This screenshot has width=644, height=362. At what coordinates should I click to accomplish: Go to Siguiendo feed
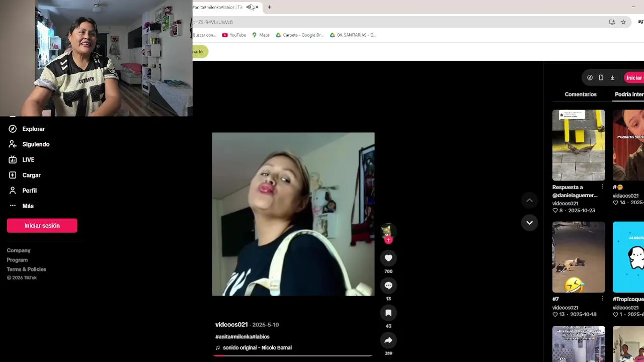click(29, 144)
